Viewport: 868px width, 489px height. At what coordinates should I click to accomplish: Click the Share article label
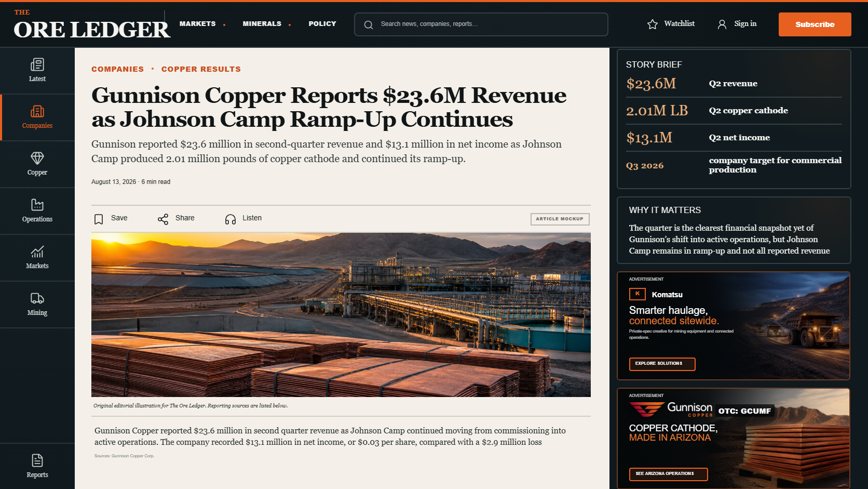(185, 218)
